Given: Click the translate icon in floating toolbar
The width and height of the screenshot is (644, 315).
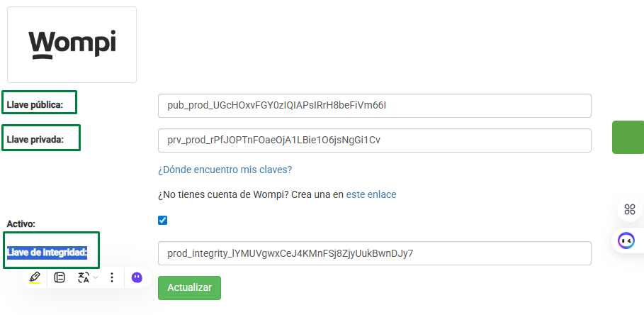Looking at the screenshot, I should coord(84,277).
